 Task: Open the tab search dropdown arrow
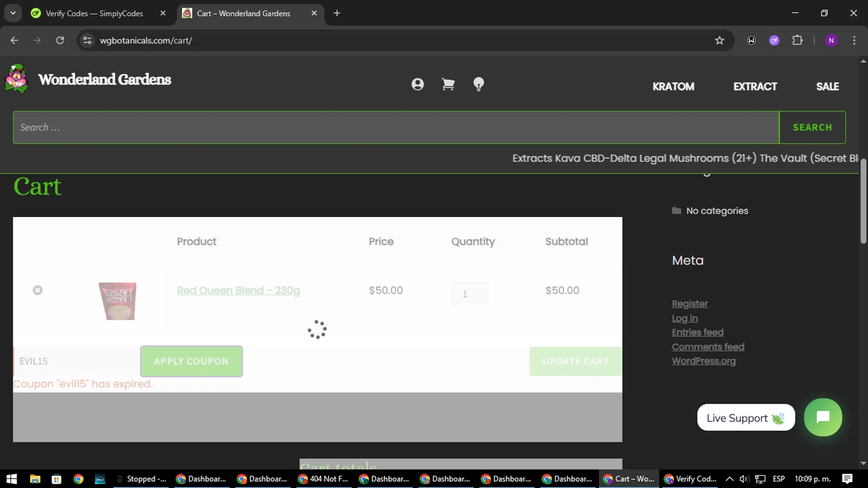click(x=13, y=13)
